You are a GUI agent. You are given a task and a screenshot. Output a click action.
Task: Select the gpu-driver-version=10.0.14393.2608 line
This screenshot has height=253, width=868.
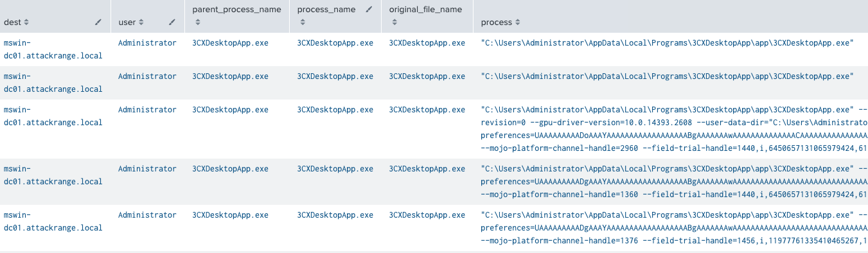[675, 123]
